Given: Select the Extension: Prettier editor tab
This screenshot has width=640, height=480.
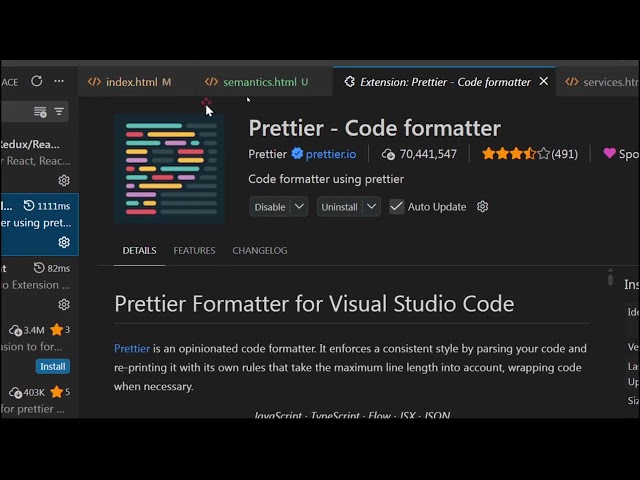Looking at the screenshot, I should (x=445, y=82).
